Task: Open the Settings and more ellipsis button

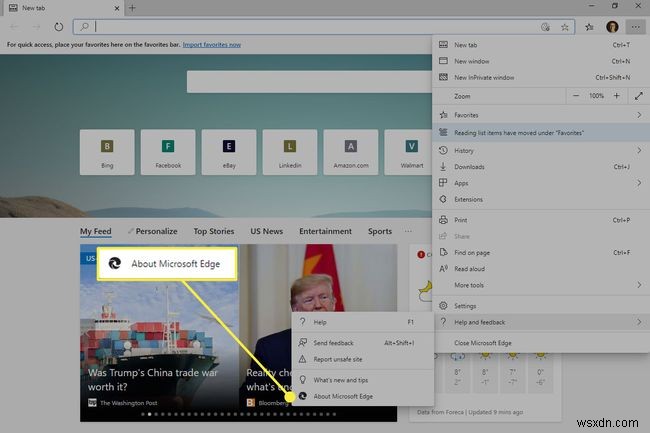Action: coord(635,27)
